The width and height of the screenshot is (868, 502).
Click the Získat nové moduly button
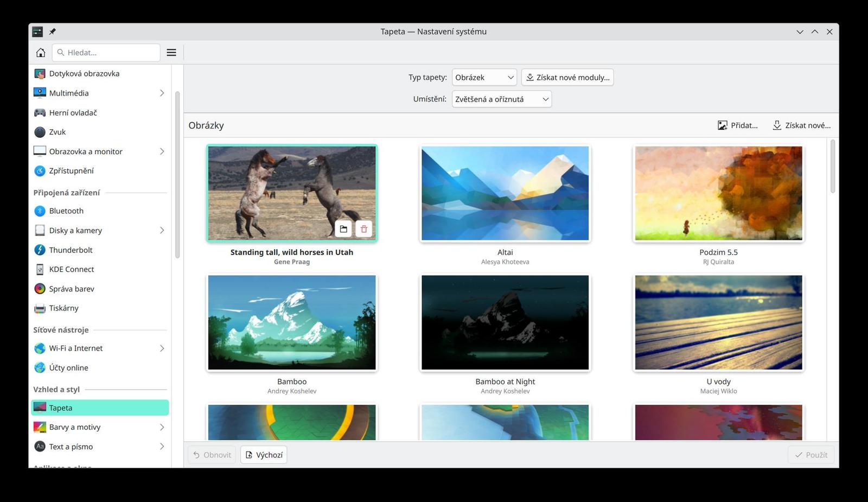[x=567, y=77]
